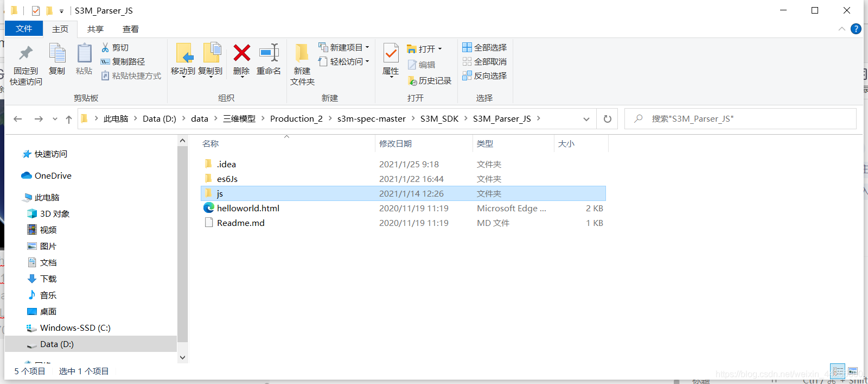Paste shortcut (粘贴快捷方式)
This screenshot has height=384, width=868.
[x=131, y=76]
